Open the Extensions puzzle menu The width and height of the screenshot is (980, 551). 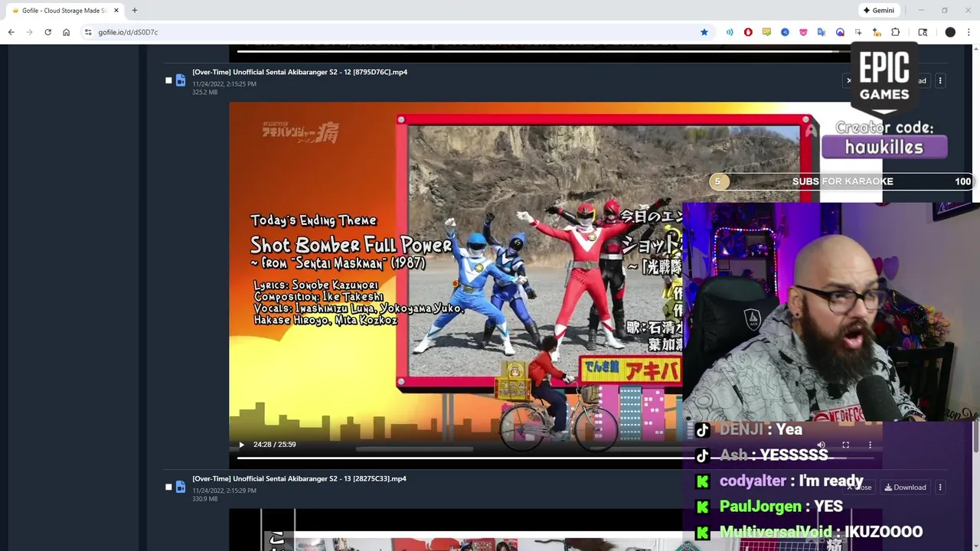pos(895,32)
